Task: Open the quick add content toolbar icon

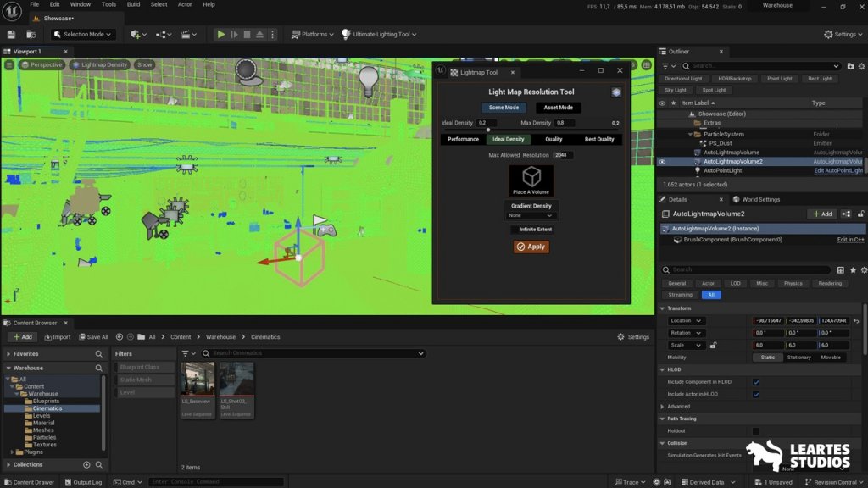Action: point(138,34)
